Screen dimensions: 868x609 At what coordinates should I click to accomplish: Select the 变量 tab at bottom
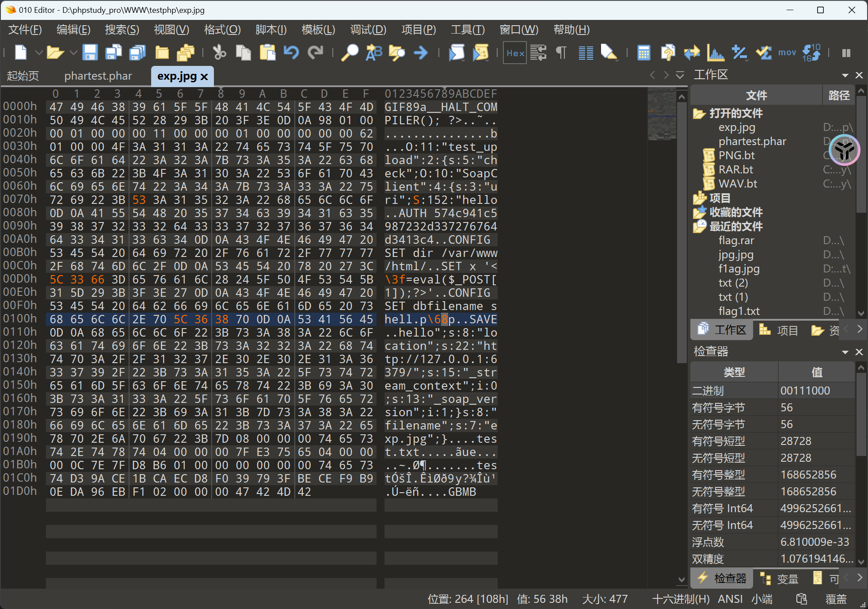click(x=780, y=578)
